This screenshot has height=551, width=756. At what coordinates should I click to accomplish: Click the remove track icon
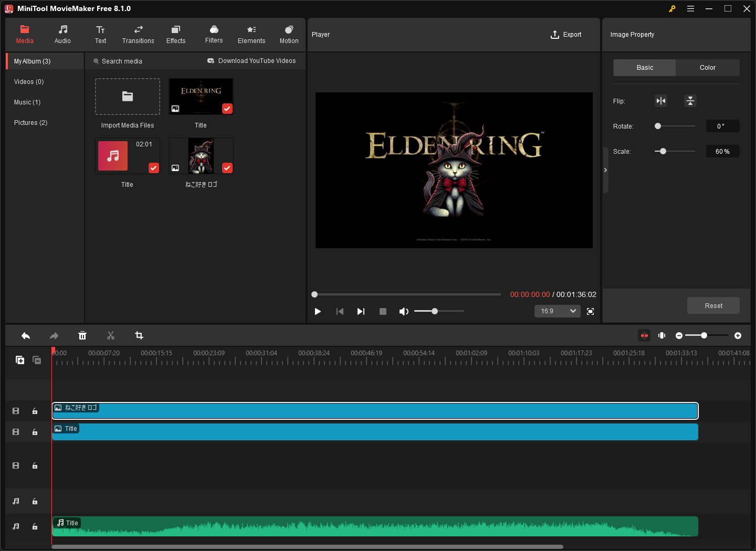click(x=37, y=360)
